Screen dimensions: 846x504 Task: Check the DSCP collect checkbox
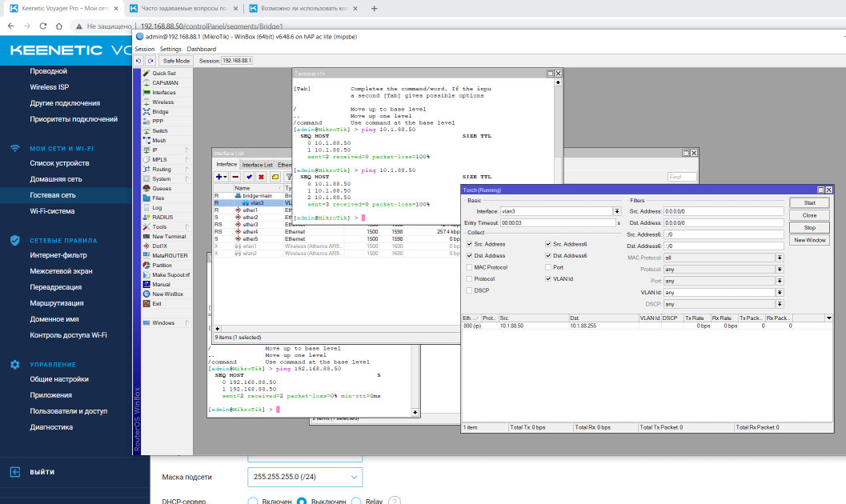(x=469, y=290)
